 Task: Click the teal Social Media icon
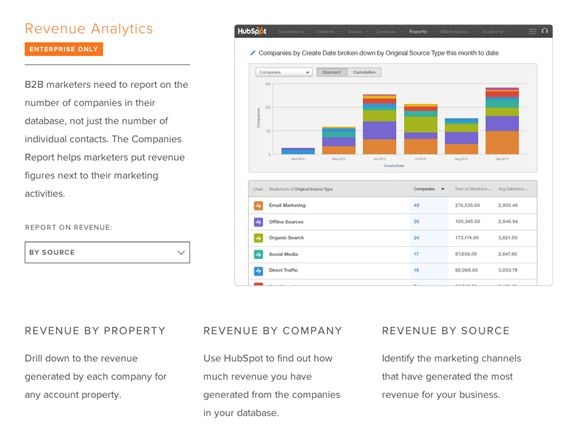(x=259, y=254)
